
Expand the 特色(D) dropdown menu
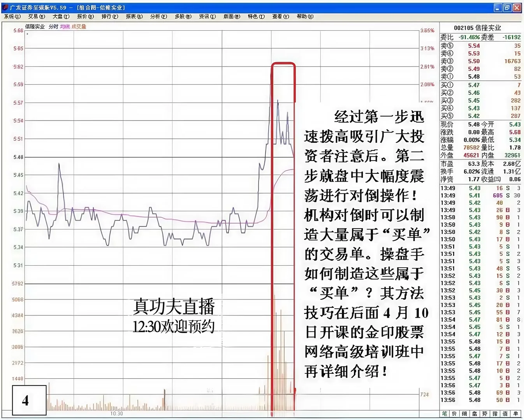255,17
